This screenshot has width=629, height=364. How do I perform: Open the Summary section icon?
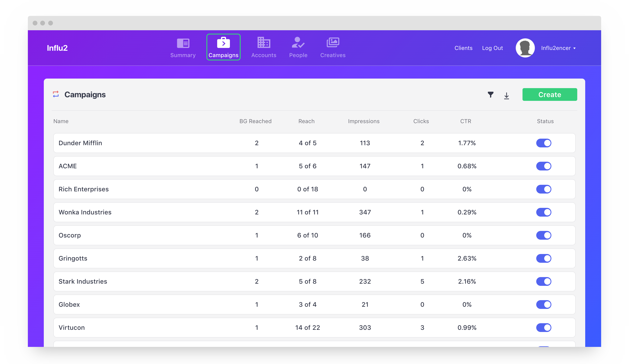click(183, 43)
